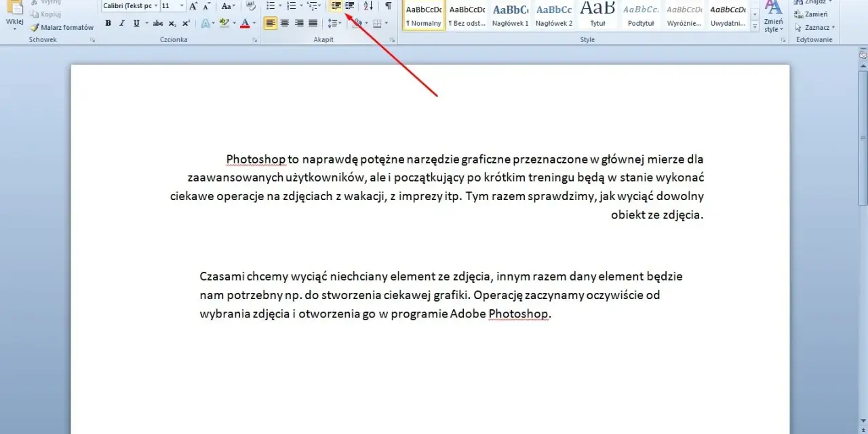Viewport: 868px width, 434px height.
Task: Apply the Nagłówek 1 style
Action: point(511,16)
